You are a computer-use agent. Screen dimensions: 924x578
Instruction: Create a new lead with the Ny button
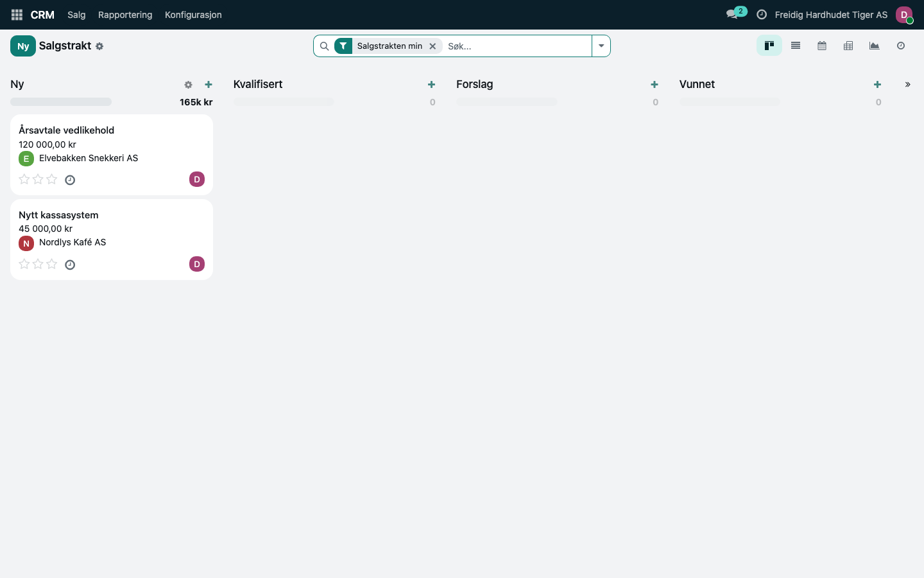pos(23,46)
